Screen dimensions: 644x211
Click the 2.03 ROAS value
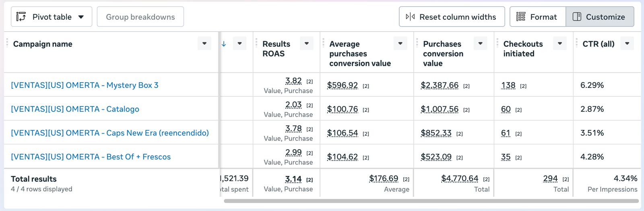coord(293,104)
